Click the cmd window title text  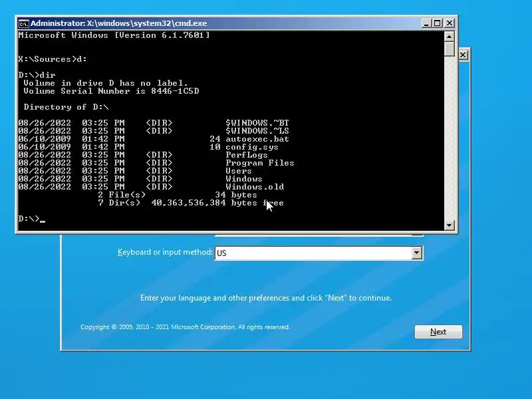point(119,23)
